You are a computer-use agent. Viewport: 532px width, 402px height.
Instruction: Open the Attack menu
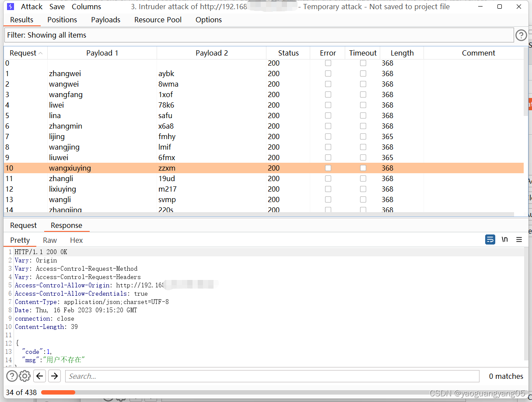[x=31, y=7]
